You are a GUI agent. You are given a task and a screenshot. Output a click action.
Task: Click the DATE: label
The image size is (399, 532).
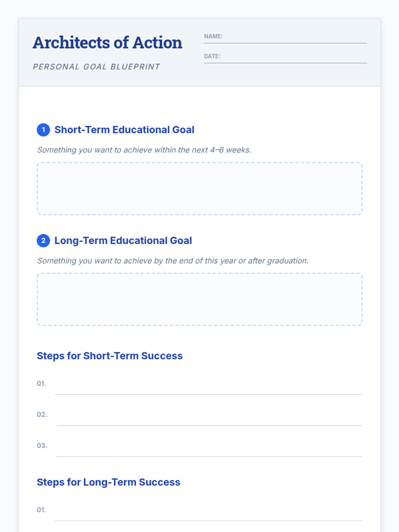tap(212, 56)
